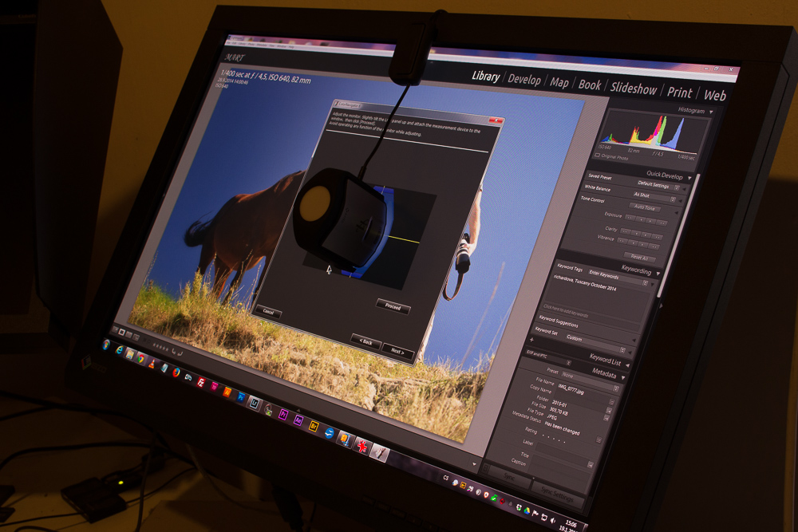The width and height of the screenshot is (798, 532).
Task: Launch Firefox from the taskbar
Action: [176, 372]
